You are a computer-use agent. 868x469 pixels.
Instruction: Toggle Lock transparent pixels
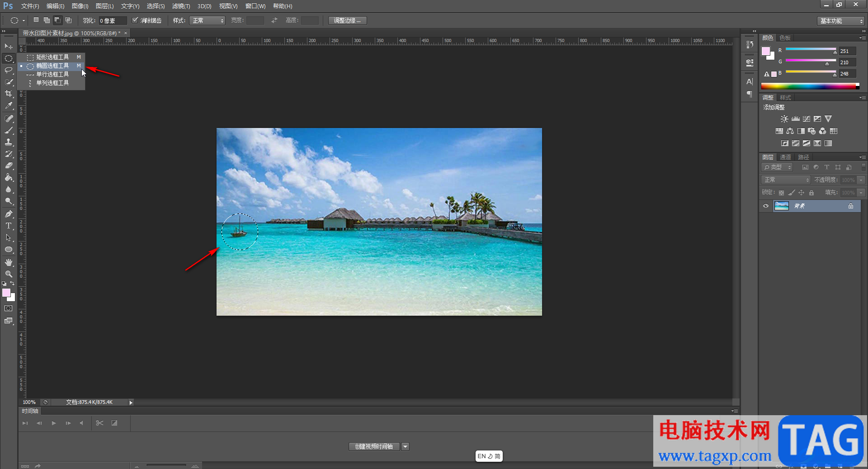[x=781, y=193]
